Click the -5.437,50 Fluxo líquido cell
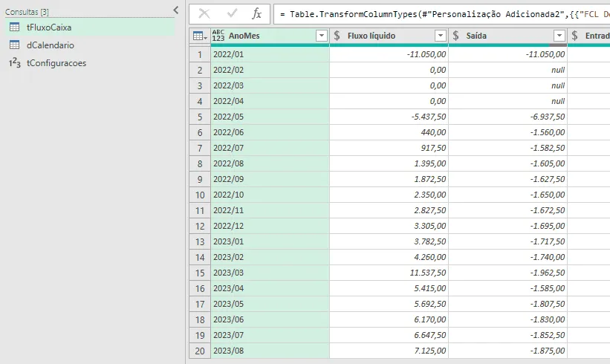 pos(389,117)
